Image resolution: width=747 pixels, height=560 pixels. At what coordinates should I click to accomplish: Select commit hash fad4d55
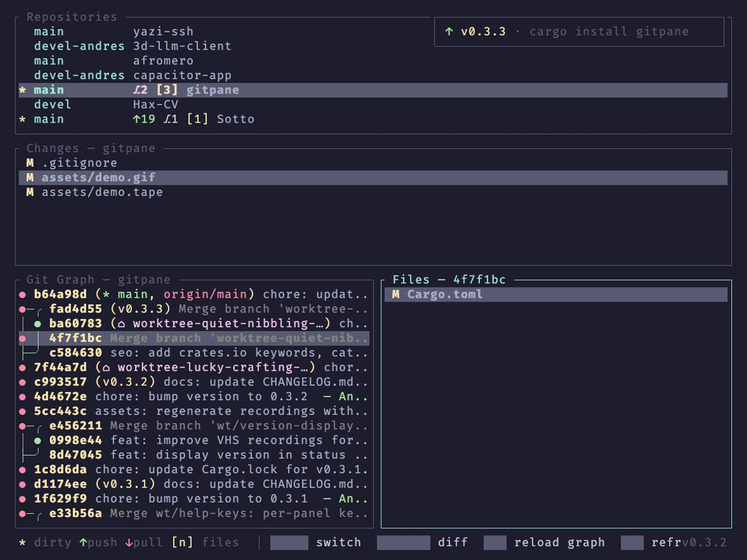(x=76, y=309)
